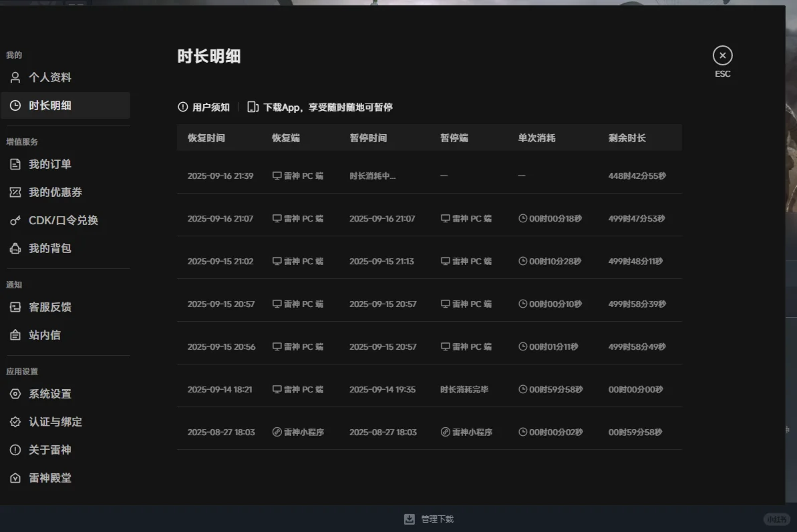797x532 pixels.
Task: Click mini-program icon in 2025-08-27 暂停端 cell
Action: coord(445,432)
